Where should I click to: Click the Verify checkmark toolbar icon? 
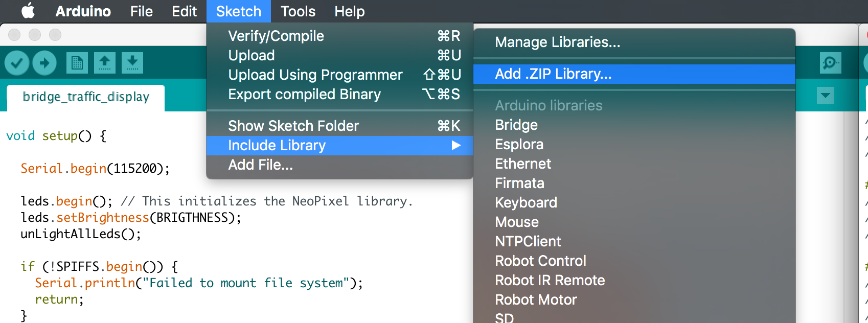point(17,63)
